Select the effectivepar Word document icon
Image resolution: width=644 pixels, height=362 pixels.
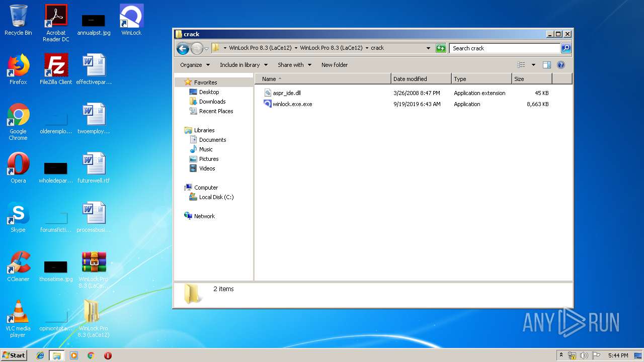click(x=94, y=69)
